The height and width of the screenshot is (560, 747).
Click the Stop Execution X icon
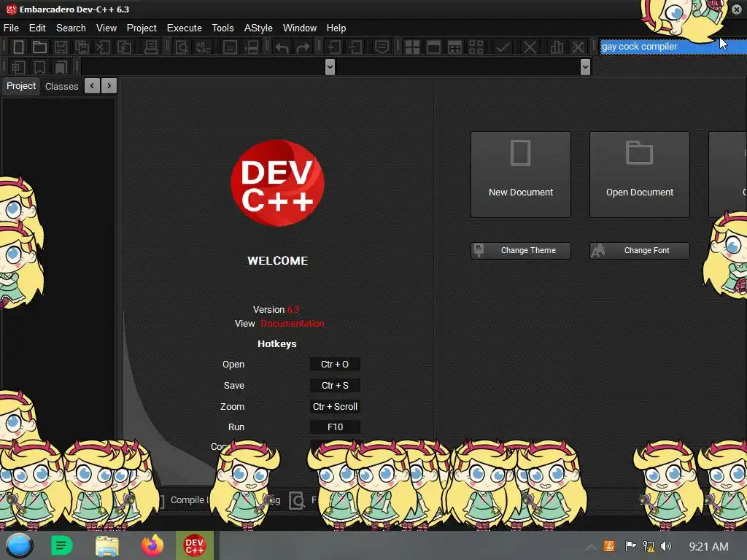[530, 47]
